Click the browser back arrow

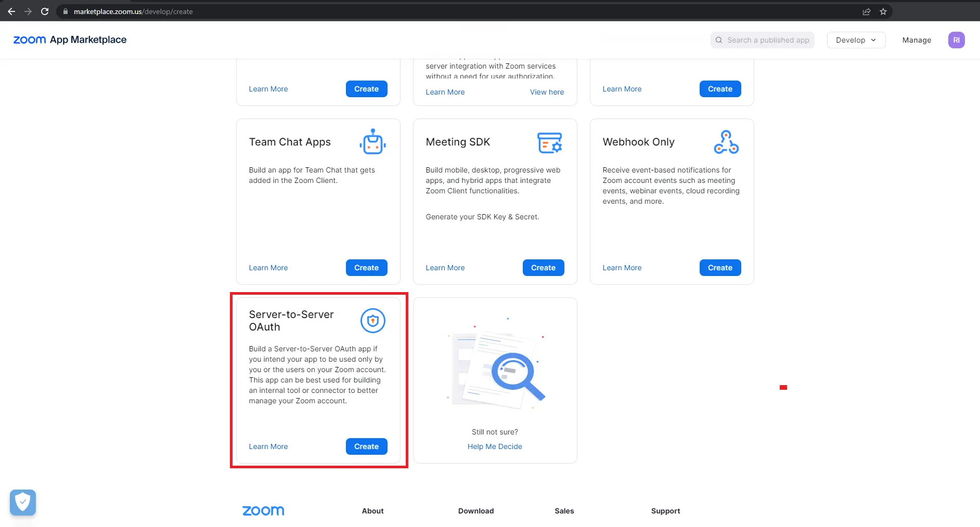pyautogui.click(x=11, y=11)
